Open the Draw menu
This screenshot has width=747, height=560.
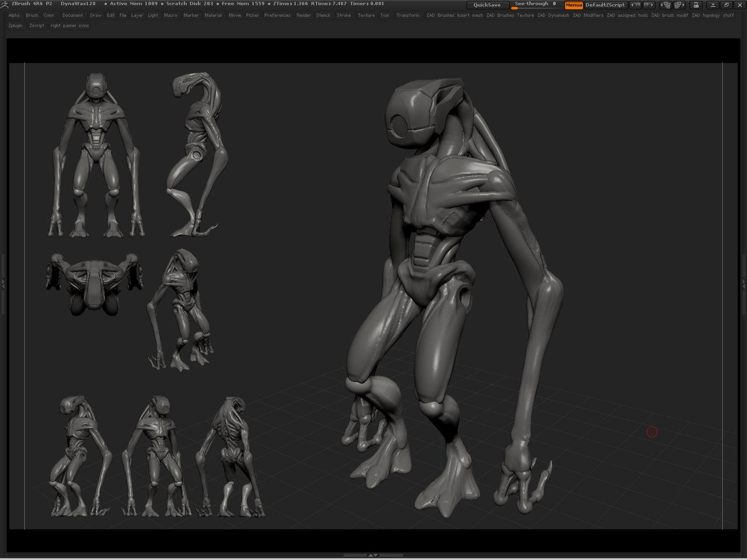click(96, 15)
